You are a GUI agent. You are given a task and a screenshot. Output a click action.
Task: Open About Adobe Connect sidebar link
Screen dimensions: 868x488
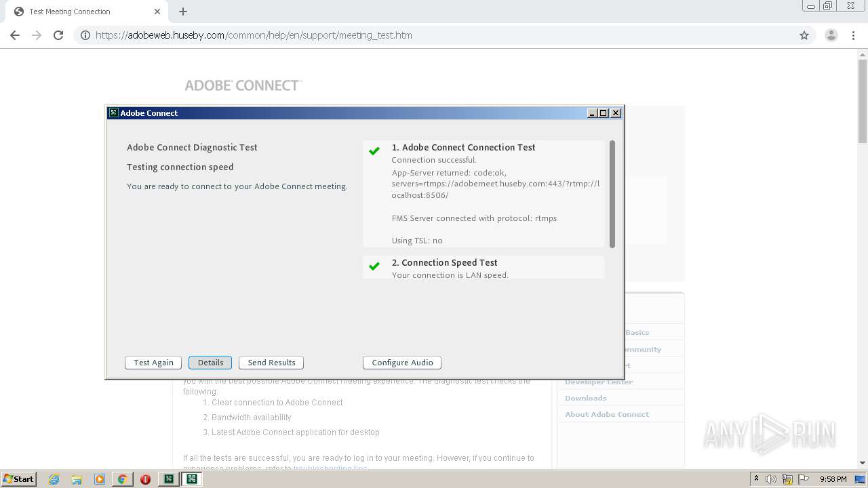tap(607, 414)
